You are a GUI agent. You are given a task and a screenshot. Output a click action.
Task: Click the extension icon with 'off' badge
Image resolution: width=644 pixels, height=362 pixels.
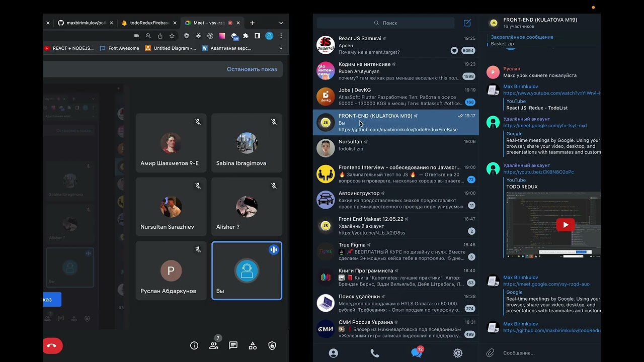coord(234,37)
